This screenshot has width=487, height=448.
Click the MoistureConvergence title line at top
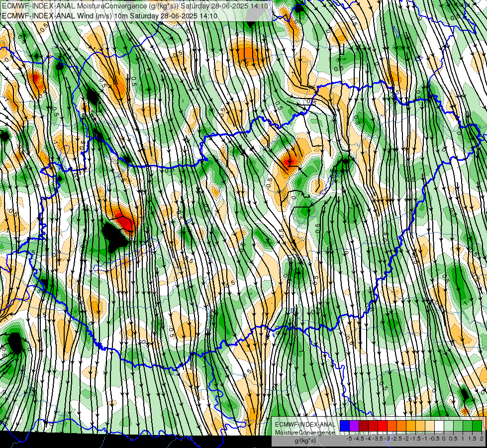click(135, 5)
